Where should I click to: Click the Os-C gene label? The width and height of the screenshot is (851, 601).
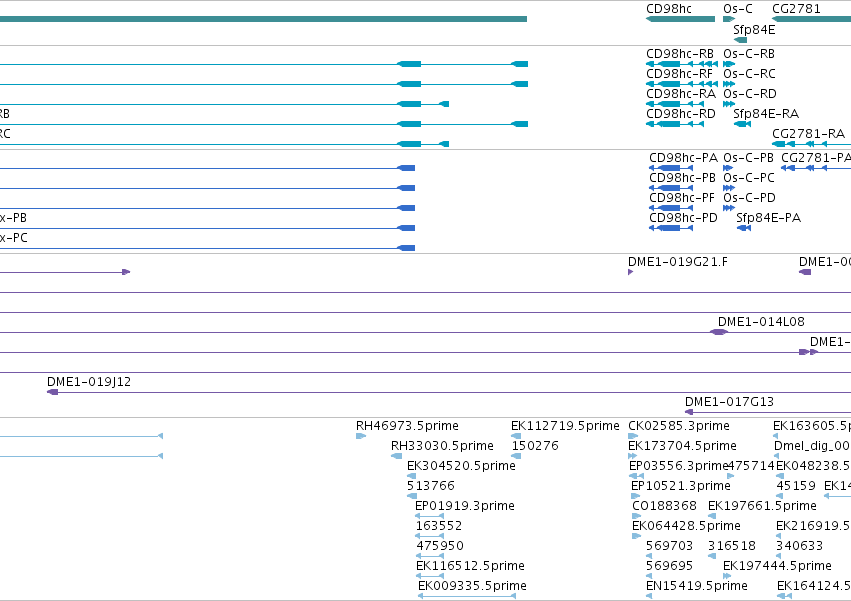click(738, 9)
